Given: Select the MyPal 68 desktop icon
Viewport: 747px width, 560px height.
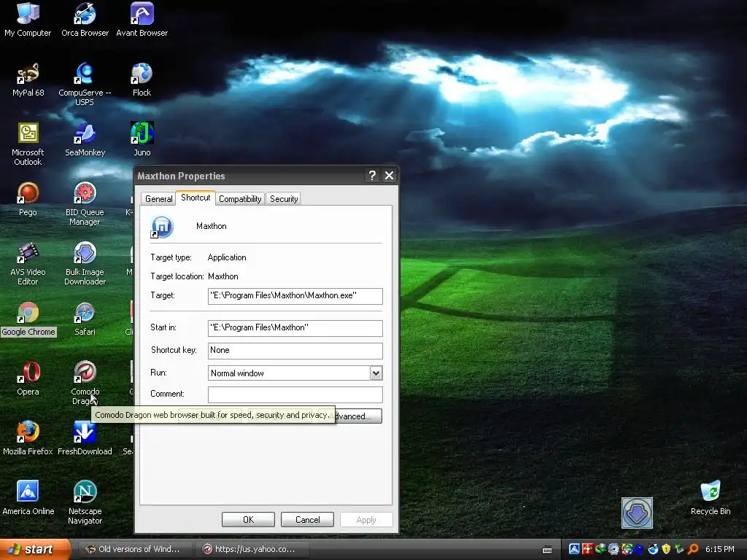Looking at the screenshot, I should [x=28, y=80].
